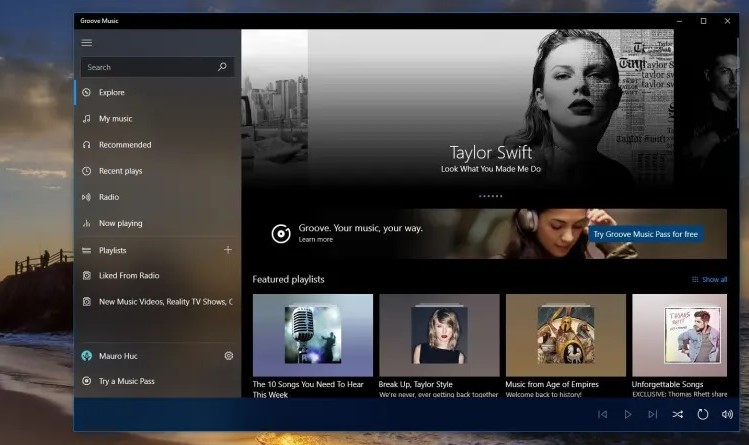Skip to next track
The width and height of the screenshot is (749, 445).
[x=653, y=414]
